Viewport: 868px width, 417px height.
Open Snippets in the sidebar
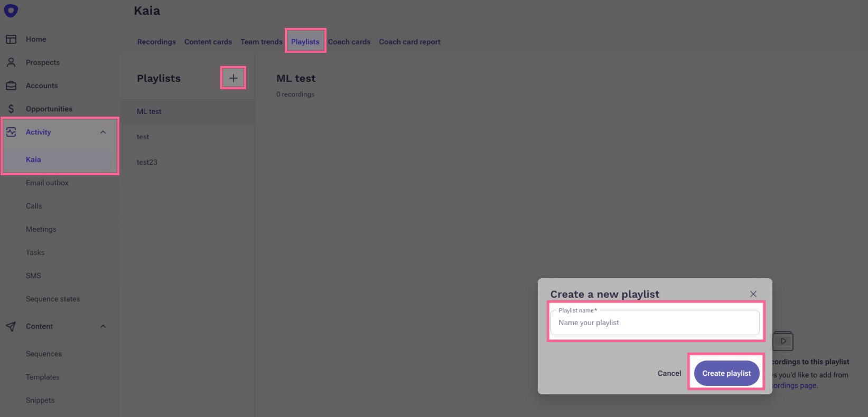[x=40, y=400]
